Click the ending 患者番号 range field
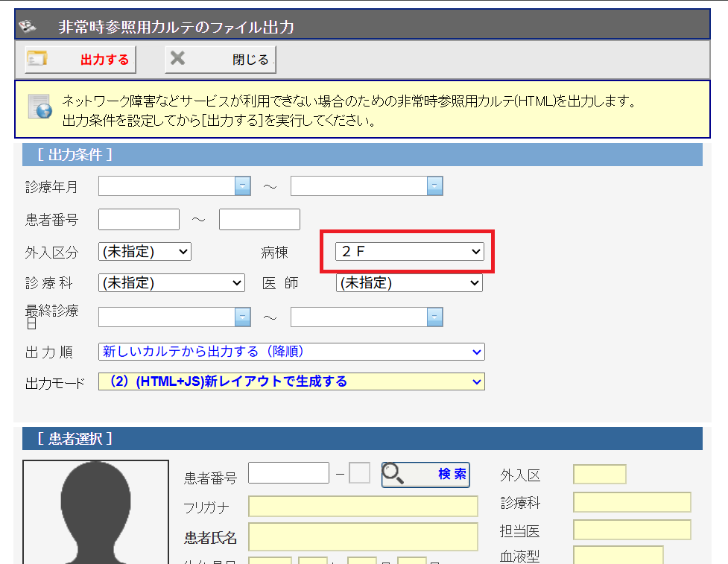728x564 pixels. [x=259, y=220]
